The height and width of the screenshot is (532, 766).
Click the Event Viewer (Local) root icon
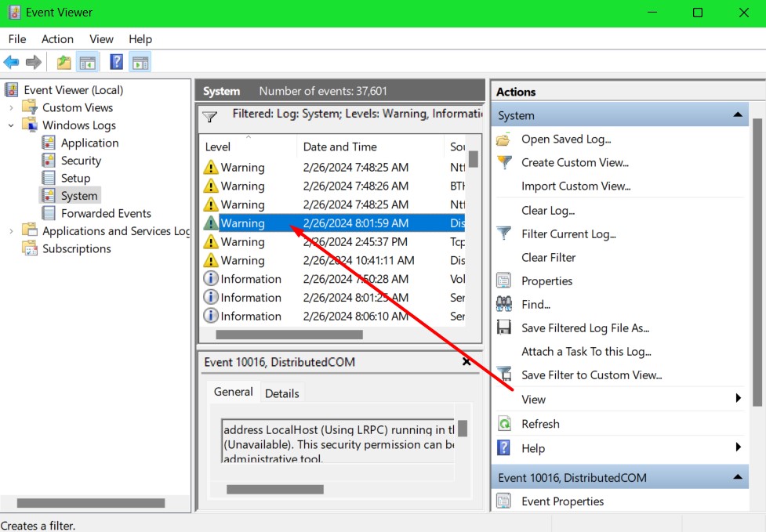(12, 90)
